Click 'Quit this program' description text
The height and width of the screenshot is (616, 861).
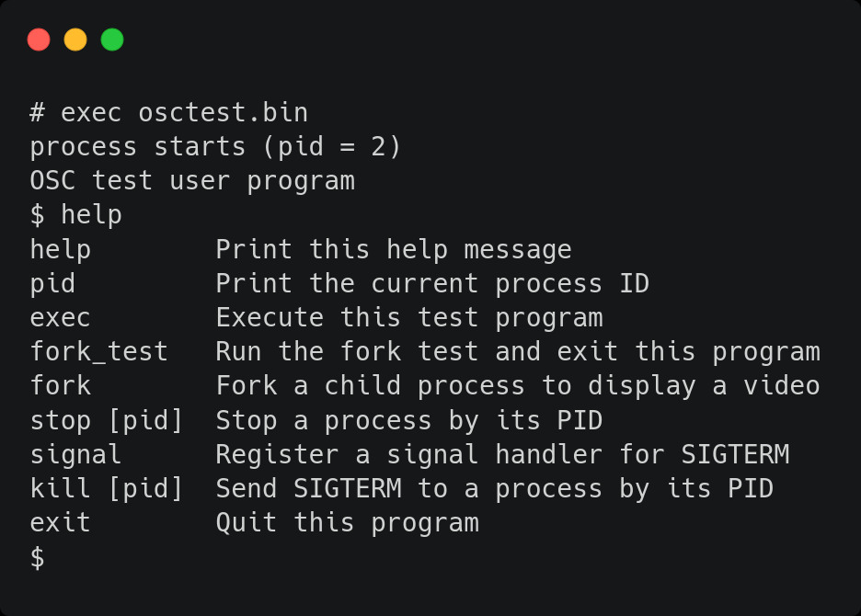pos(346,522)
